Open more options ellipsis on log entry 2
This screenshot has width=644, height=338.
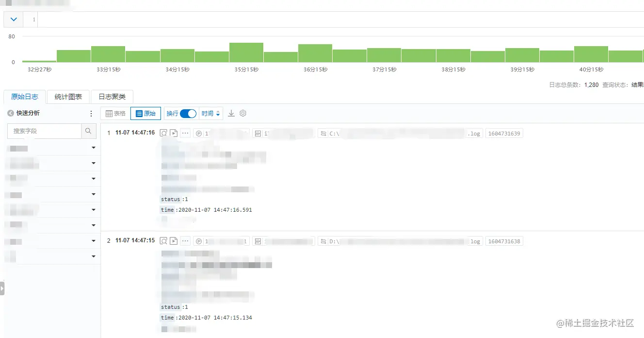(x=185, y=241)
